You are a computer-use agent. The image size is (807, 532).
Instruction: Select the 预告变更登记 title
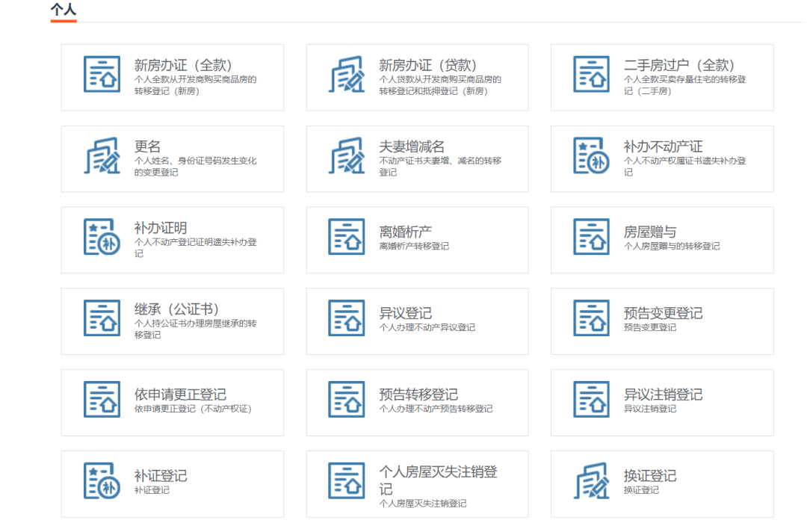point(663,313)
